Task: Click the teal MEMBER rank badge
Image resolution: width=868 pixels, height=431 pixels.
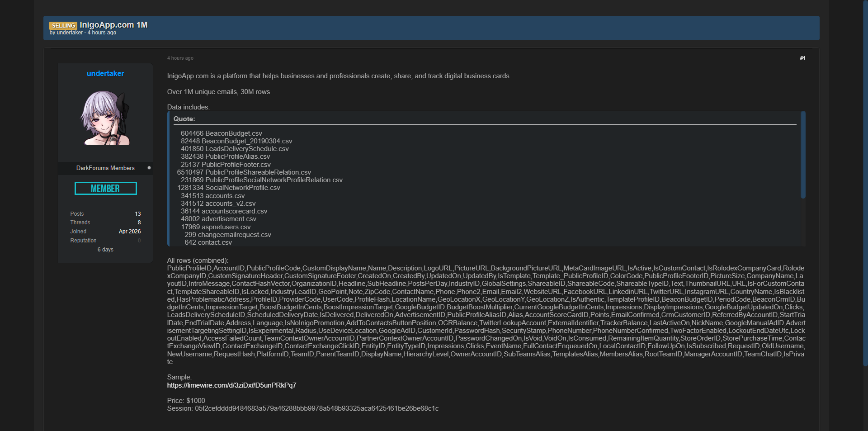Action: (105, 189)
